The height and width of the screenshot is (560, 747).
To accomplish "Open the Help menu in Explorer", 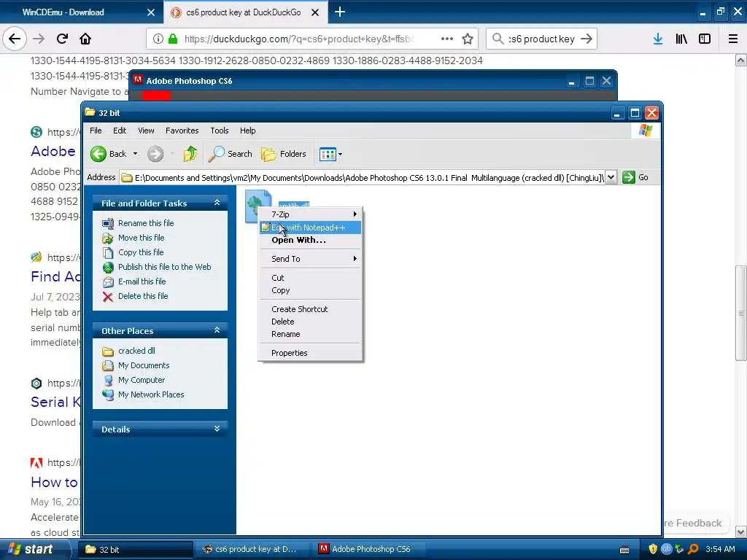I will 248,131.
